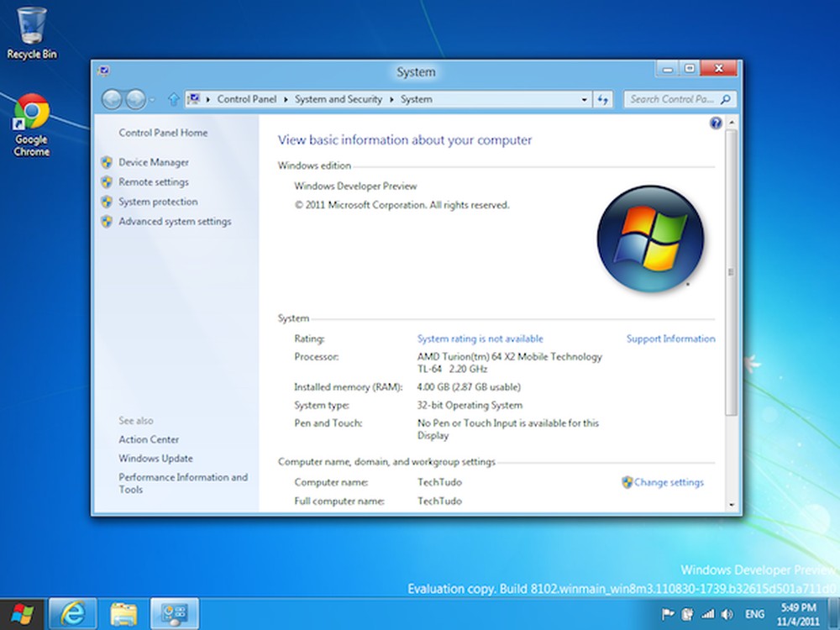840x630 pixels.
Task: Open the address bar history dropdown
Action: point(585,98)
